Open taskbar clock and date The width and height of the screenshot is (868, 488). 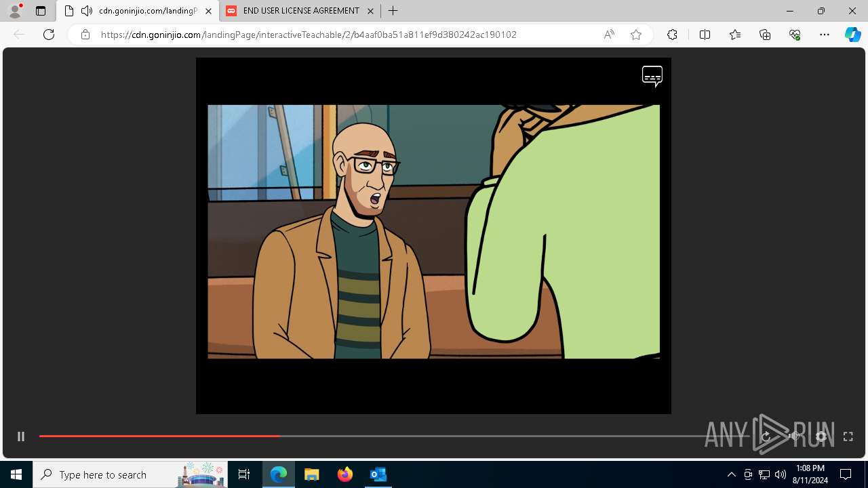point(810,474)
